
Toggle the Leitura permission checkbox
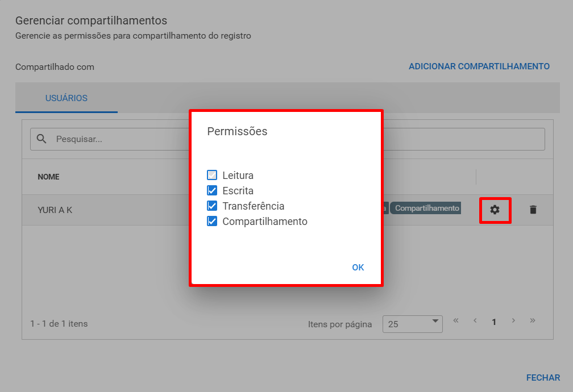point(212,175)
